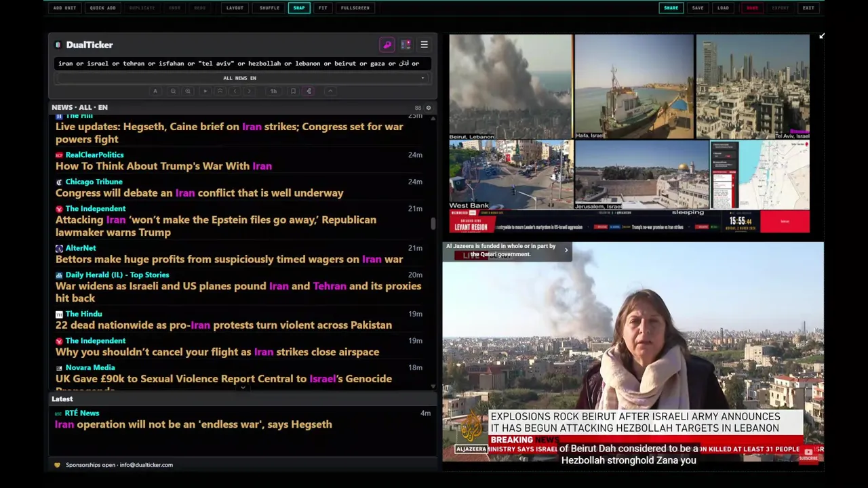Viewport: 868px width, 488px height.
Task: Click the search query input field
Action: (x=242, y=63)
